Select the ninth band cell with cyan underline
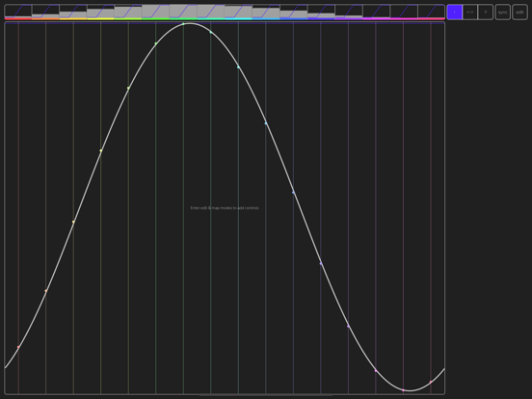532x399 pixels. click(x=238, y=13)
